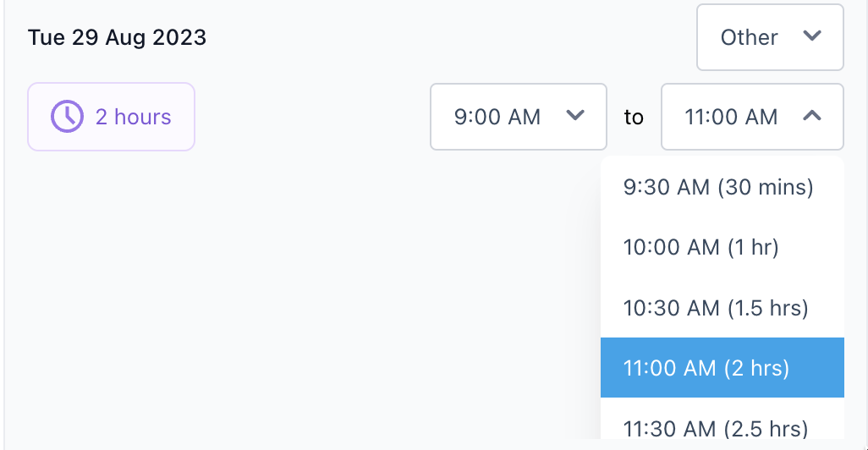
Task: Click the Other text in the top dropdown
Action: pyautogui.click(x=749, y=37)
